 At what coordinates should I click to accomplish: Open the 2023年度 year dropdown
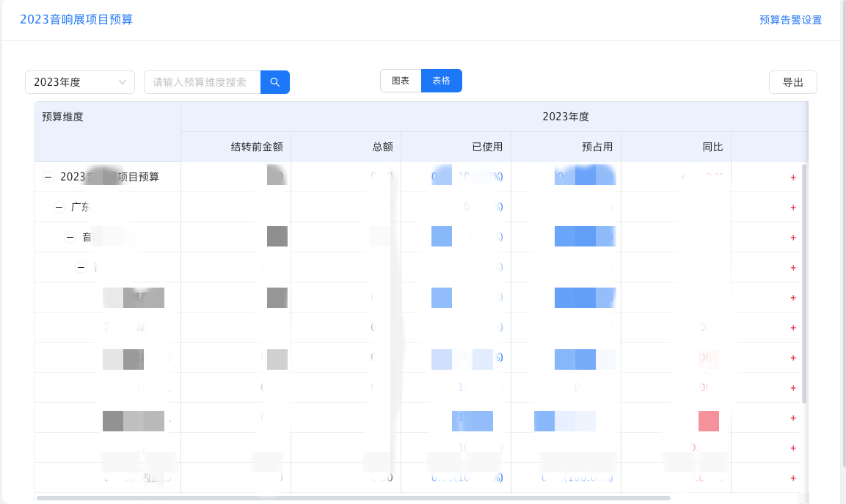point(80,82)
